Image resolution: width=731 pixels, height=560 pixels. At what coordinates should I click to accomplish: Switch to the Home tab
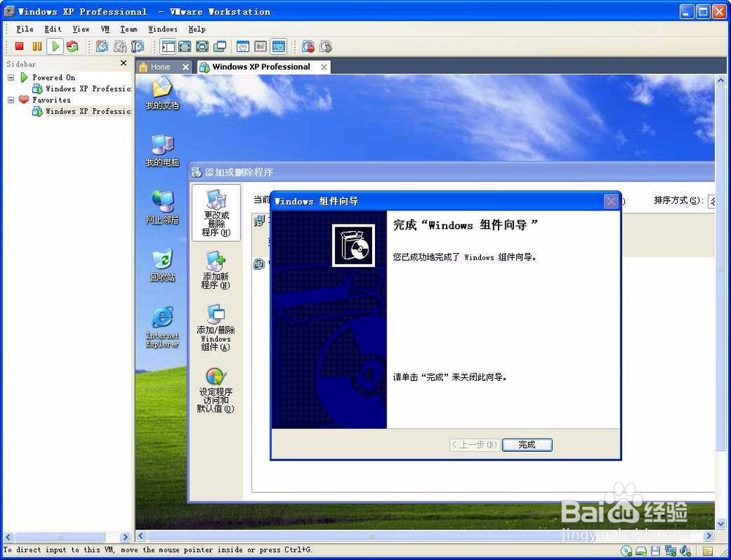point(160,67)
